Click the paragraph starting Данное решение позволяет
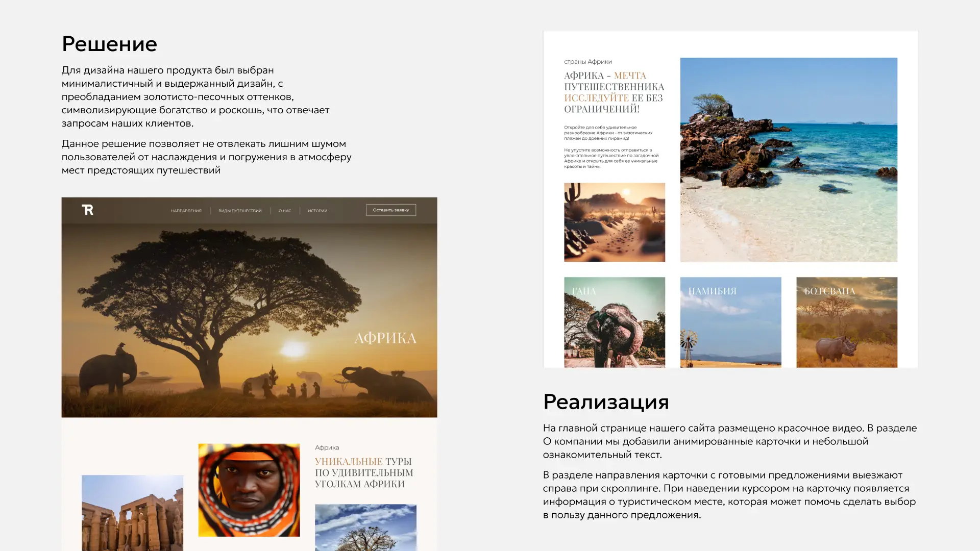This screenshot has width=980, height=551. [x=206, y=157]
